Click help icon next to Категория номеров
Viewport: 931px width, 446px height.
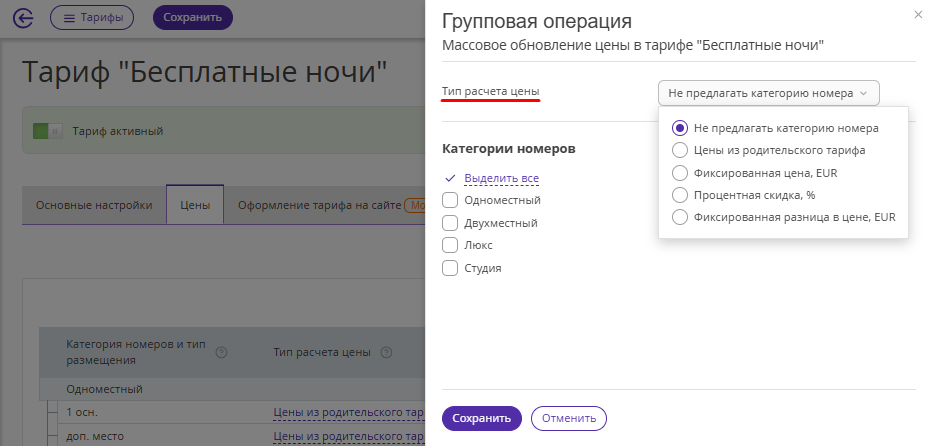point(221,353)
